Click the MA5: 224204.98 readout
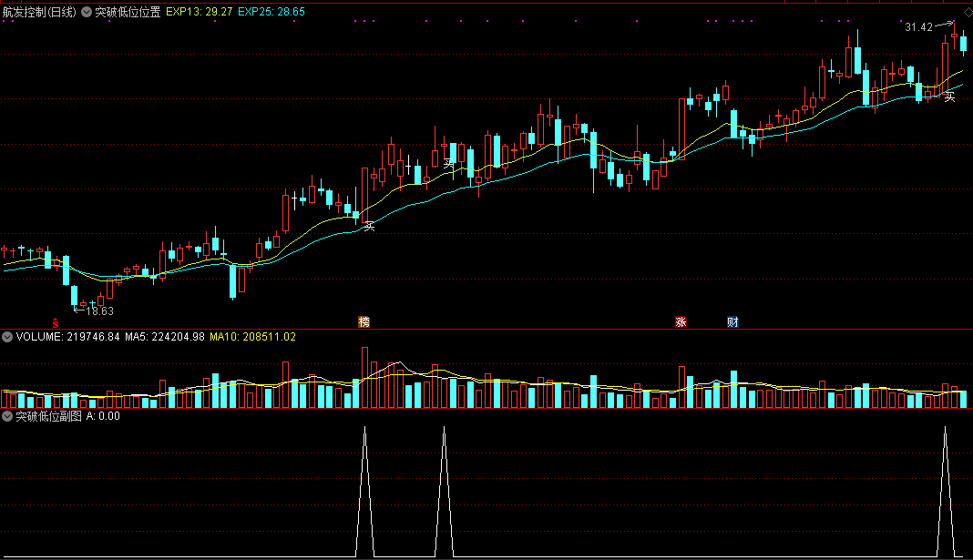Viewport: 973px width, 560px height. 164,337
